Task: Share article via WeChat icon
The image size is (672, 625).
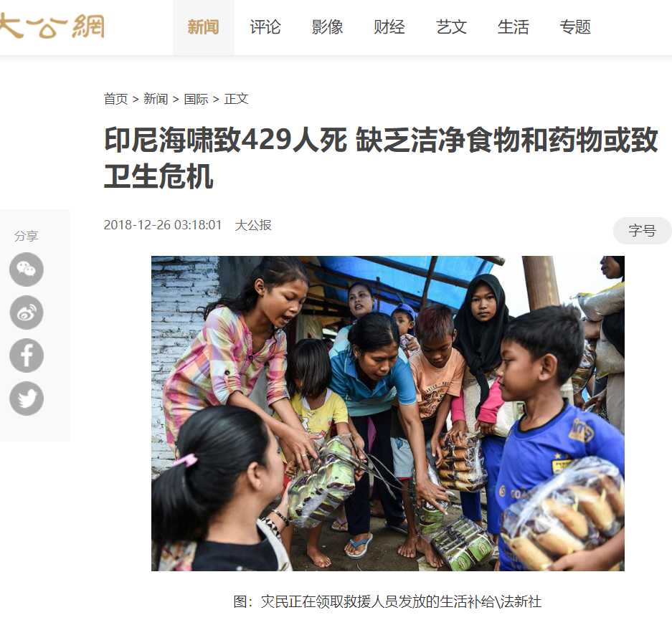Action: point(27,269)
